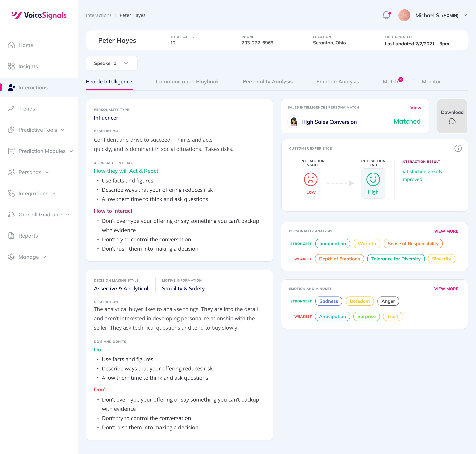Click the Customer Experience info icon
The width and height of the screenshot is (476, 454).
(x=458, y=148)
